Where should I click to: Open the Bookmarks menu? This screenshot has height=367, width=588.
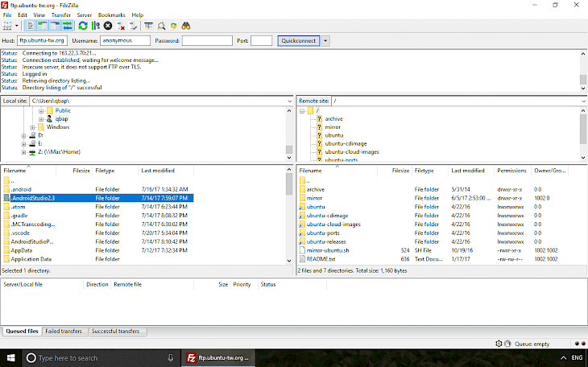click(111, 15)
